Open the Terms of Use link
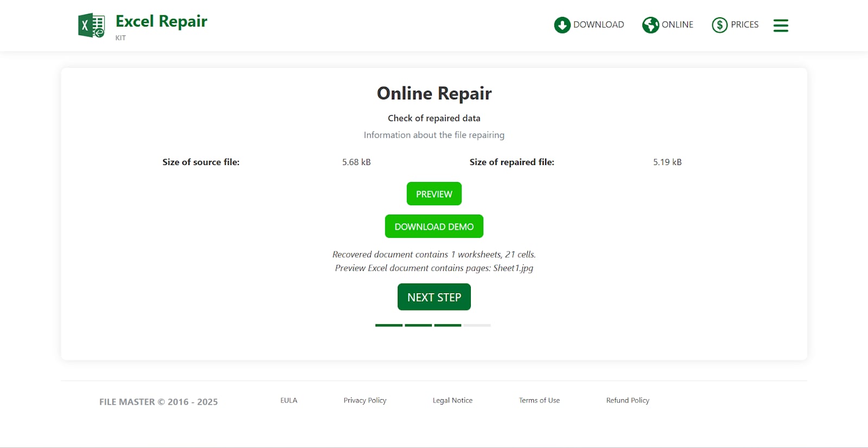 (539, 400)
